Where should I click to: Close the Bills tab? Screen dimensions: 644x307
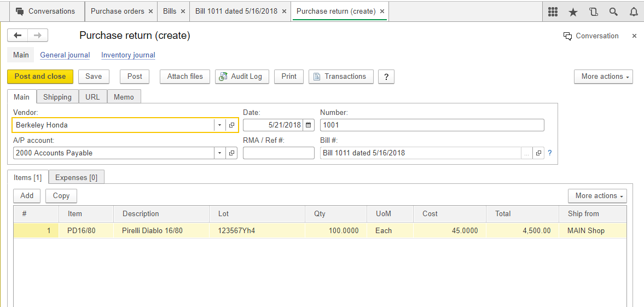coord(183,11)
